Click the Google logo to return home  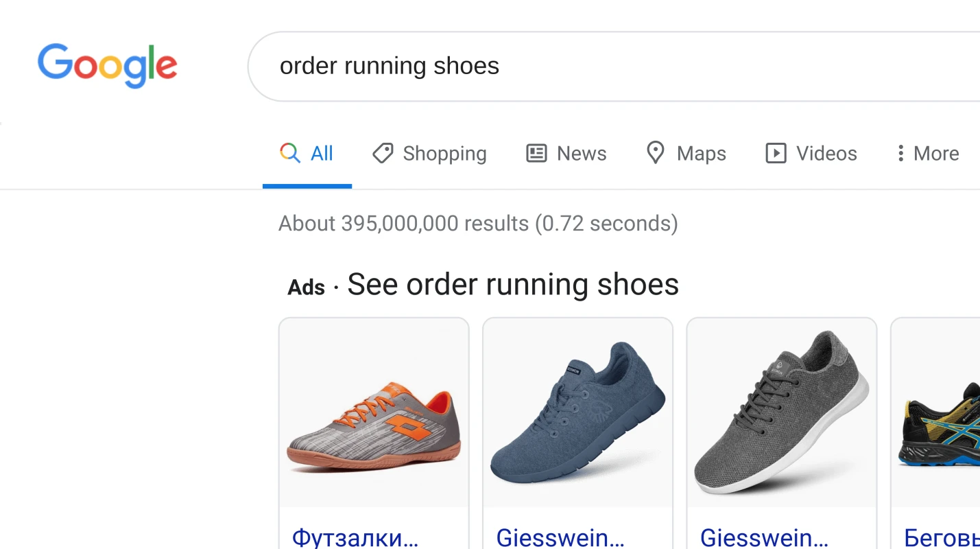click(x=106, y=65)
